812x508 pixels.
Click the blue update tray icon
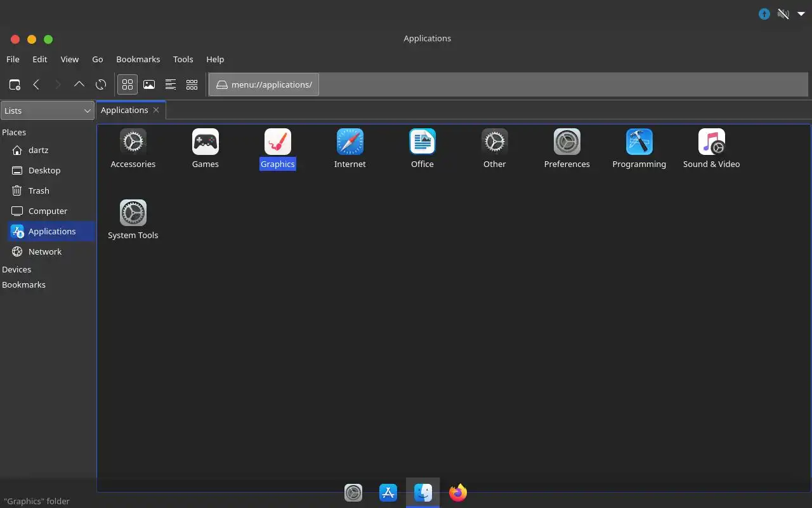click(x=764, y=14)
